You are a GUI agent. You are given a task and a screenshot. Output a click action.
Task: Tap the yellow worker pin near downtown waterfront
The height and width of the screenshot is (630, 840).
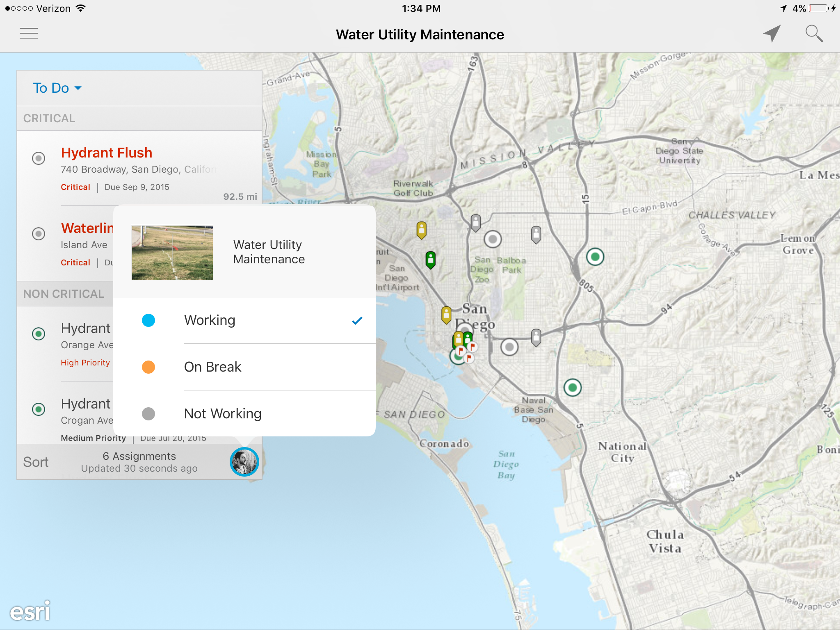pyautogui.click(x=446, y=315)
